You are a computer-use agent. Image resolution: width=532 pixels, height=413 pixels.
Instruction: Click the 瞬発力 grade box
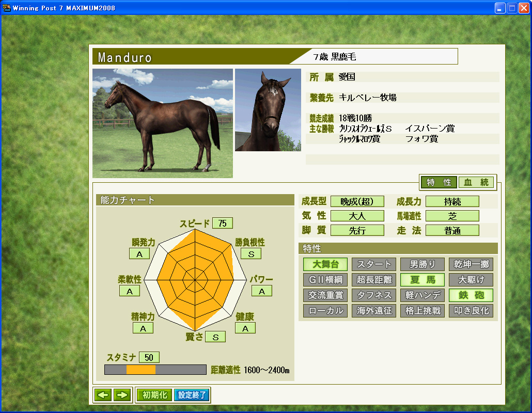point(139,254)
